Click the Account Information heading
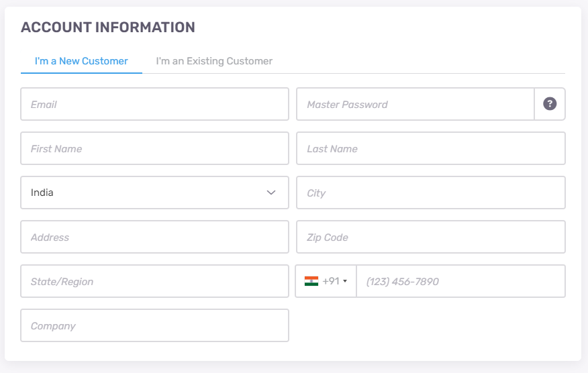 (x=108, y=28)
